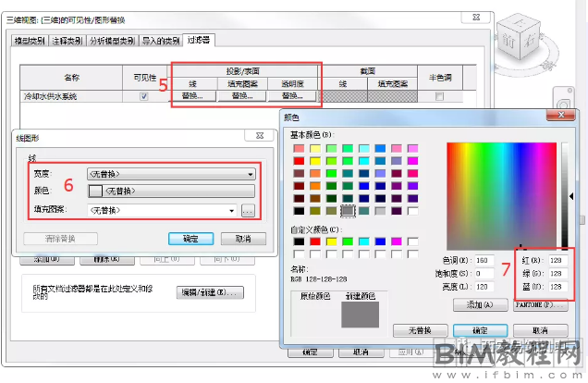Toggle 半色调 checkbox for 冷却水供水系统
Viewport: 588px width, 383px height.
tap(439, 96)
